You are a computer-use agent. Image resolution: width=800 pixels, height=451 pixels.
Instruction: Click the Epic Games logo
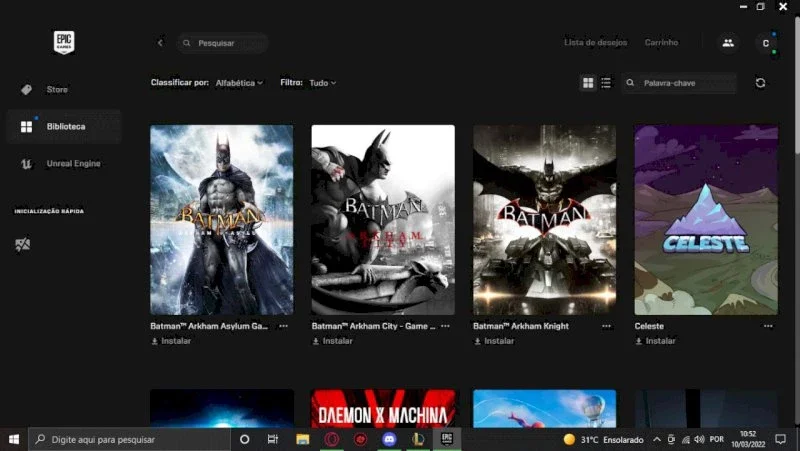point(64,42)
